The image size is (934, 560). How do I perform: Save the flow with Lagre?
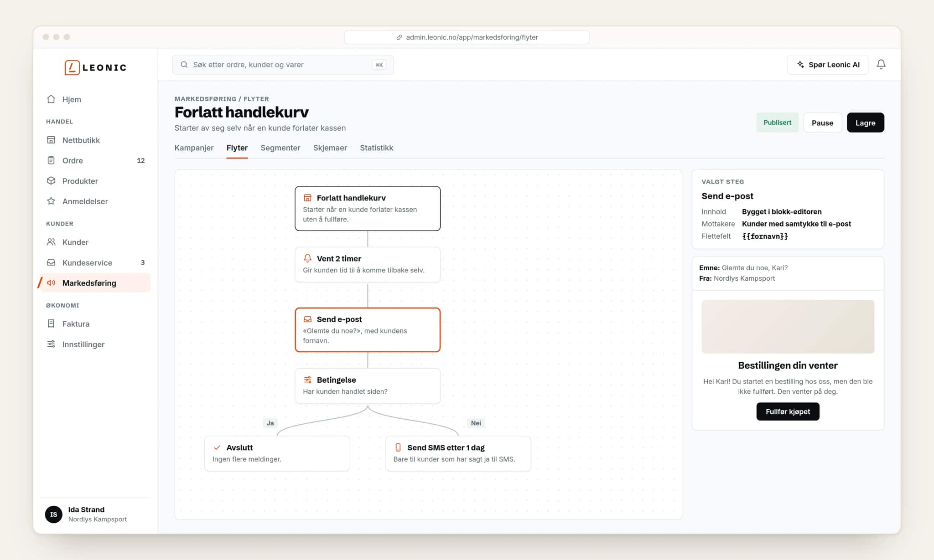coord(865,123)
